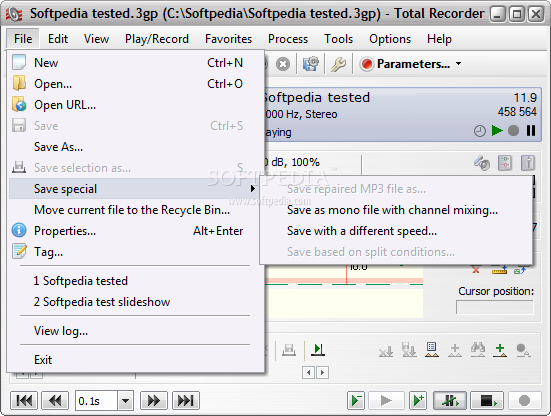Image resolution: width=551 pixels, height=416 pixels.
Task: Click the list with markers icon
Action: click(432, 350)
